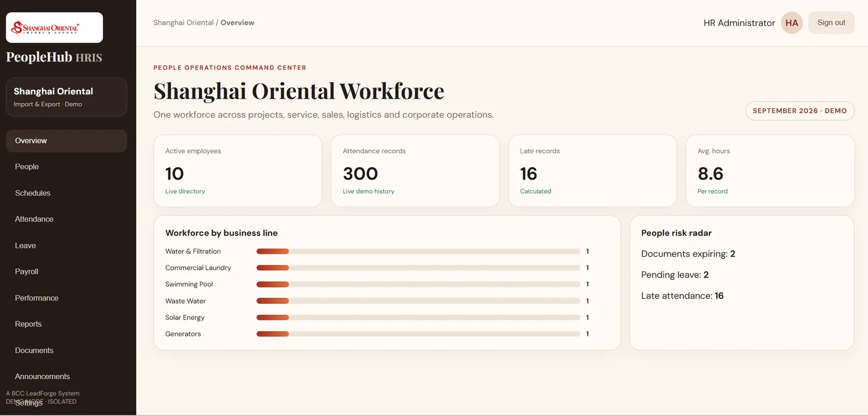Click the Solar Energy progress bar
The width and height of the screenshot is (868, 416).
pos(418,317)
